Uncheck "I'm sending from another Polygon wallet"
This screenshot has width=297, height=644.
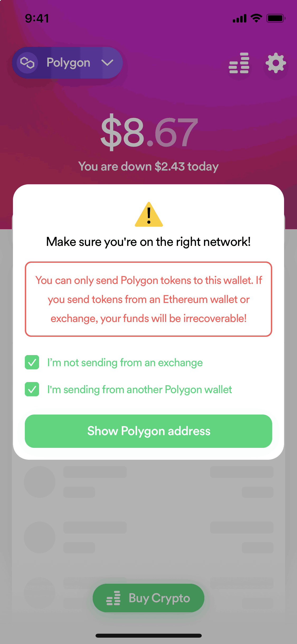tap(32, 389)
